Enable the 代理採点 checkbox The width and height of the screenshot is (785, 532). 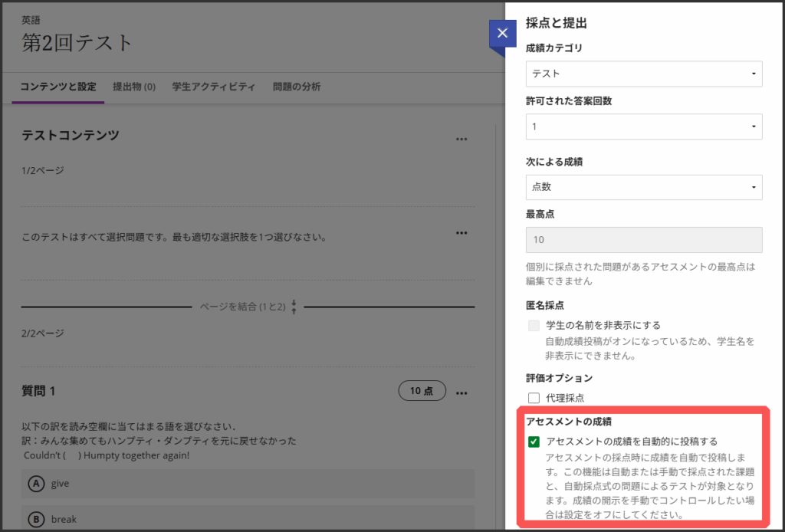click(x=534, y=397)
